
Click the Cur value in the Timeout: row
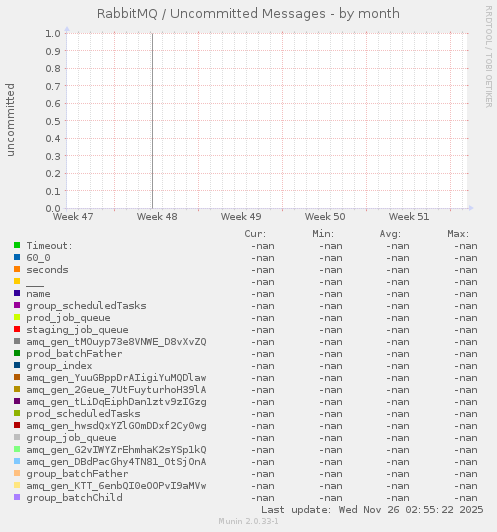coord(263,246)
